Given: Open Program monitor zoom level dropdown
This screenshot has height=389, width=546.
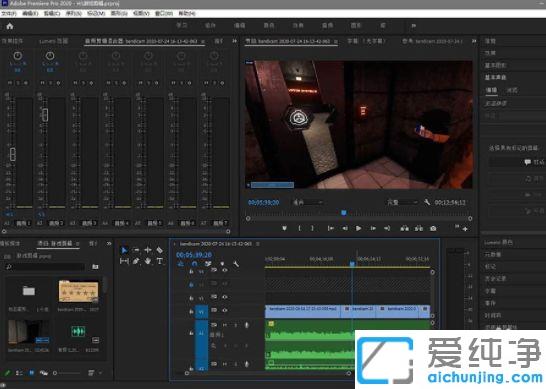Looking at the screenshot, I should click(x=307, y=202).
